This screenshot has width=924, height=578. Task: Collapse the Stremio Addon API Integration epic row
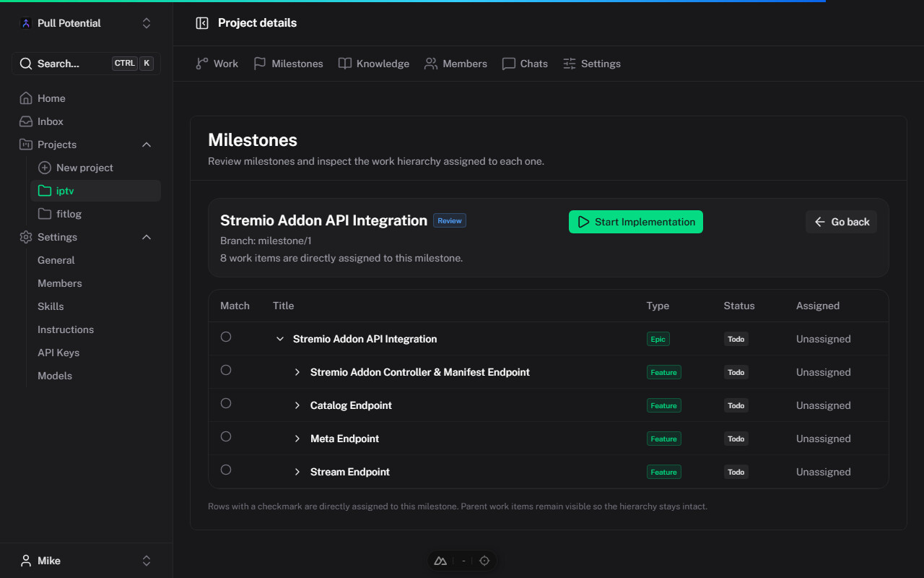point(280,339)
